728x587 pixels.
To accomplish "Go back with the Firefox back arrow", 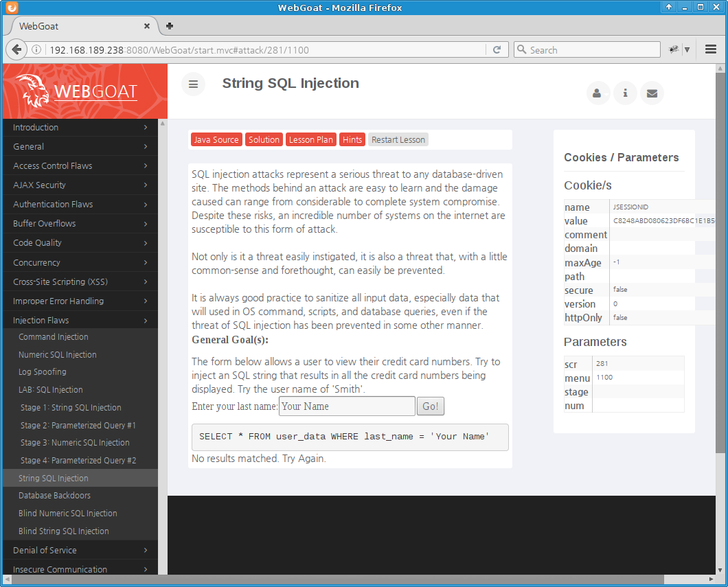I will coord(16,49).
